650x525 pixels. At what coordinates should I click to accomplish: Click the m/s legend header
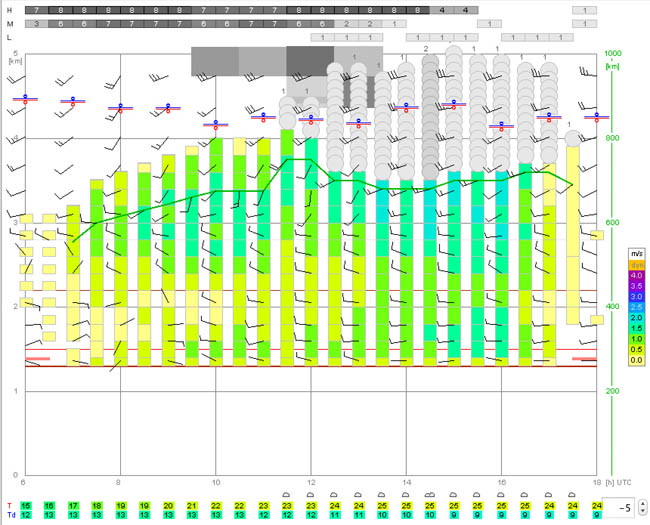(x=636, y=253)
